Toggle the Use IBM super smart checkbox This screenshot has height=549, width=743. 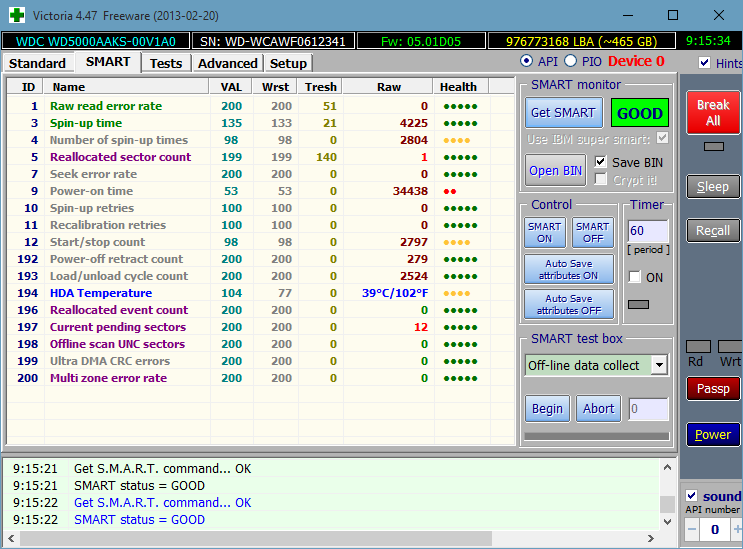coord(662,138)
